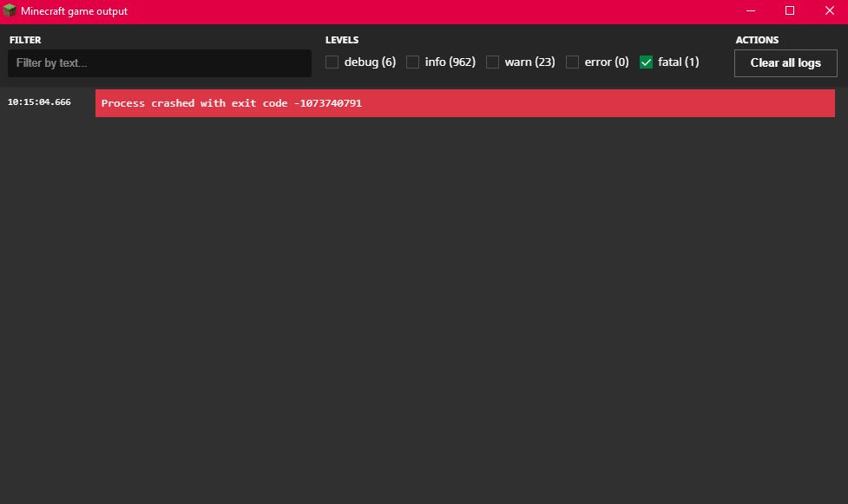Enable the info (962) level checkbox
Viewport: 848px width, 504px height.
412,62
